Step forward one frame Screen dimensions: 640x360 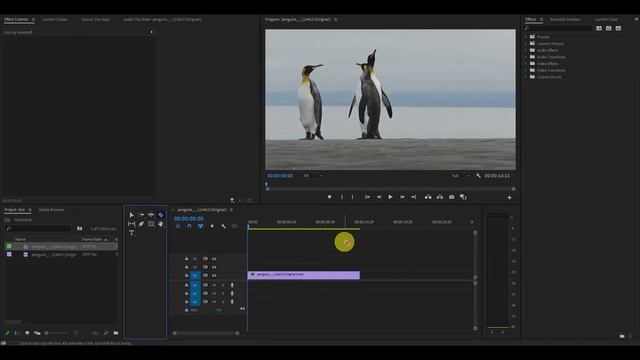(402, 197)
